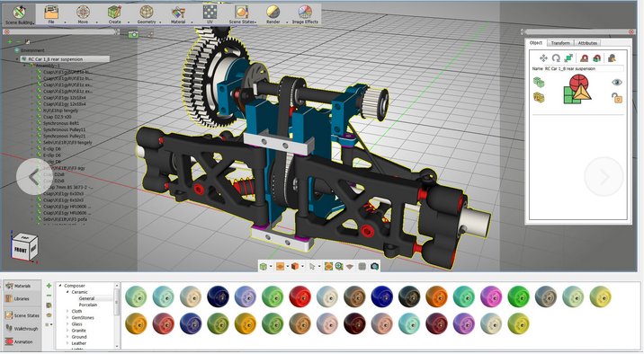Select the FRONT face of the view cube
Viewport: 644px width, 354px height.
(x=21, y=250)
